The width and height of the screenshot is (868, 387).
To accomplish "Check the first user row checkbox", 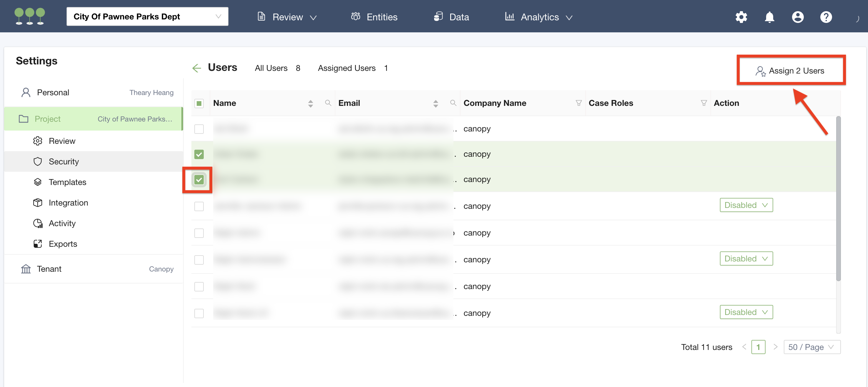I will 199,129.
